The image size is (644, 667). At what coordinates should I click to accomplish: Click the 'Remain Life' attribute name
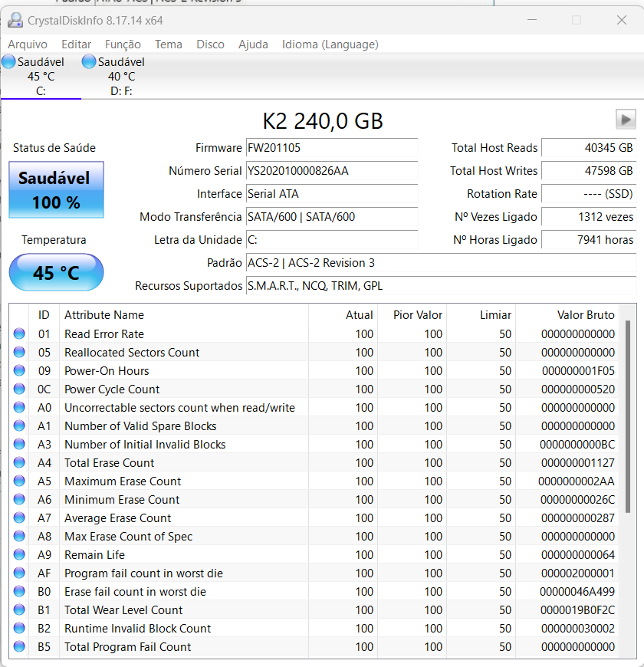94,555
